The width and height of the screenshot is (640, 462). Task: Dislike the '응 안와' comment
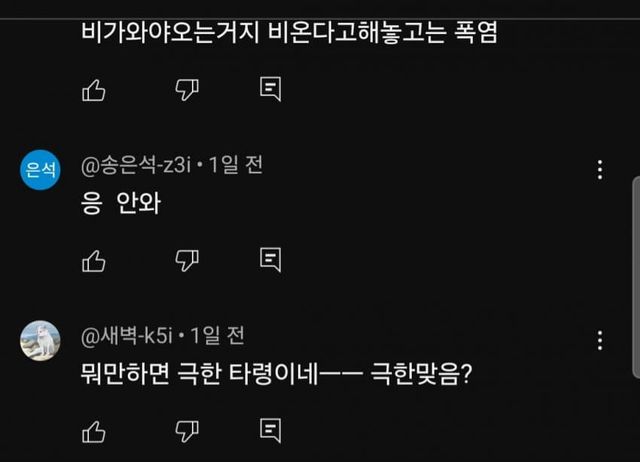pos(187,261)
